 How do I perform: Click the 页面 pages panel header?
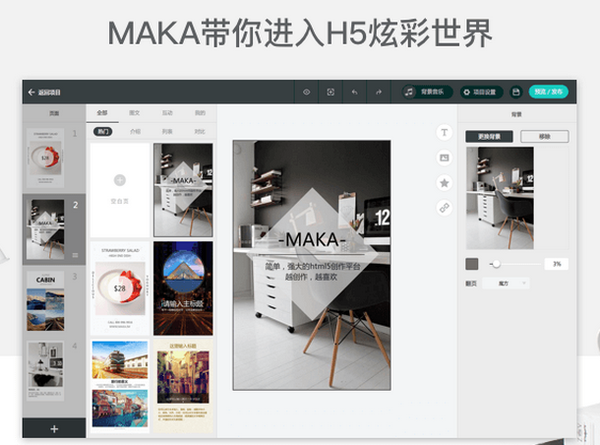tap(54, 113)
